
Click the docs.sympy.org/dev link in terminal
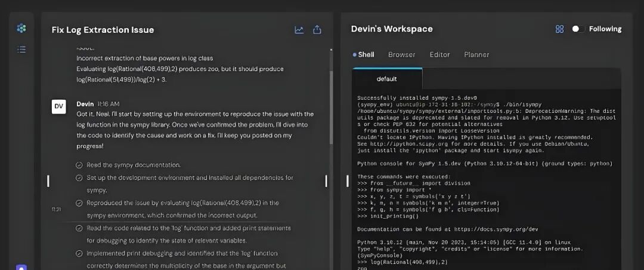pos(496,229)
